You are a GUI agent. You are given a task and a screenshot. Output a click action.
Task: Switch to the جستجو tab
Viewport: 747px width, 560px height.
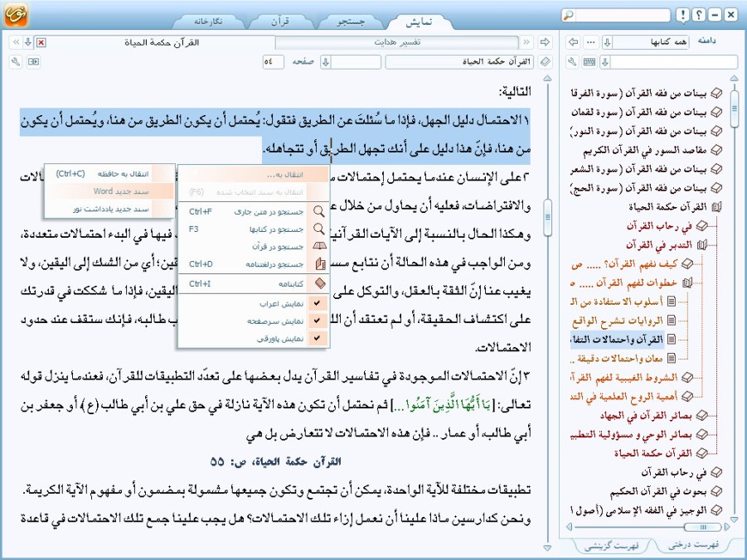coord(351,22)
